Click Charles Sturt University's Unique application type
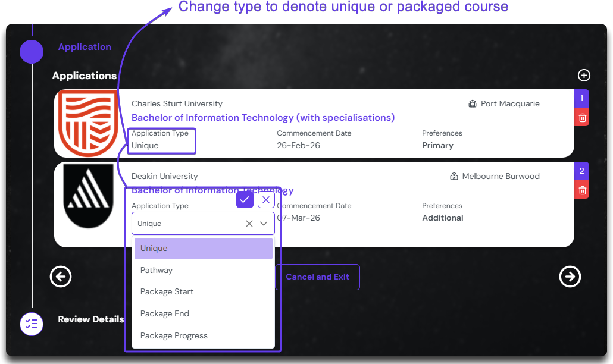 (145, 145)
